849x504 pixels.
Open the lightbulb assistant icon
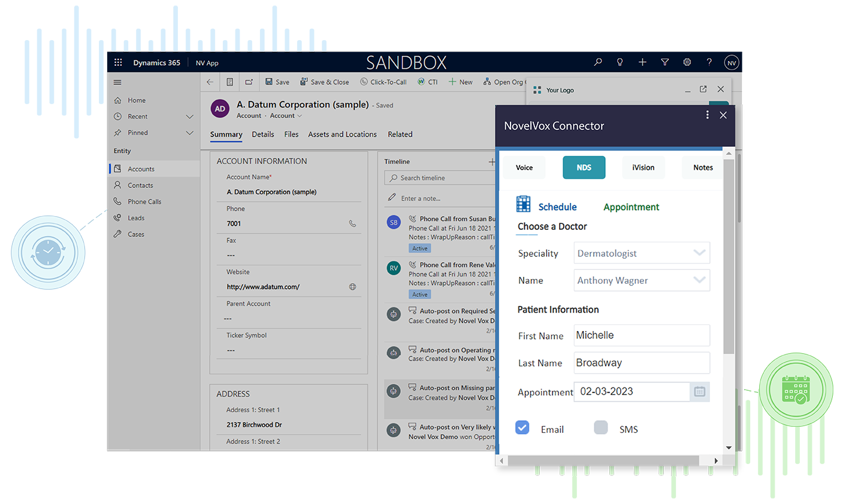[620, 62]
